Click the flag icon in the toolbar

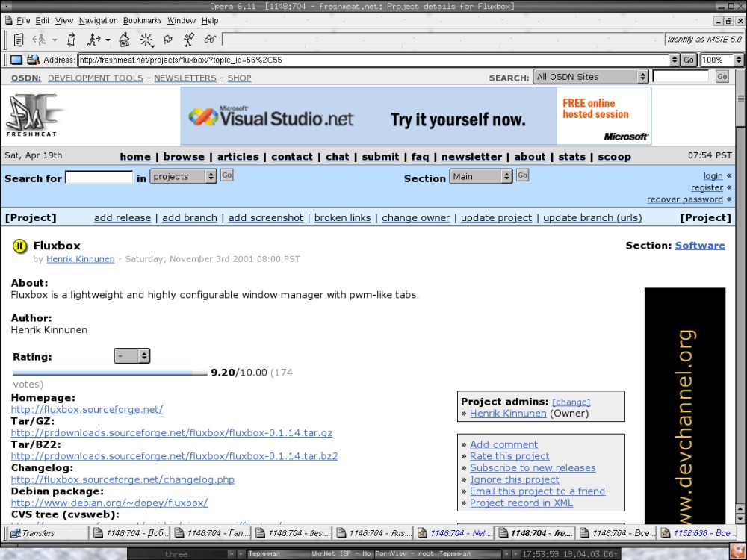click(x=167, y=40)
